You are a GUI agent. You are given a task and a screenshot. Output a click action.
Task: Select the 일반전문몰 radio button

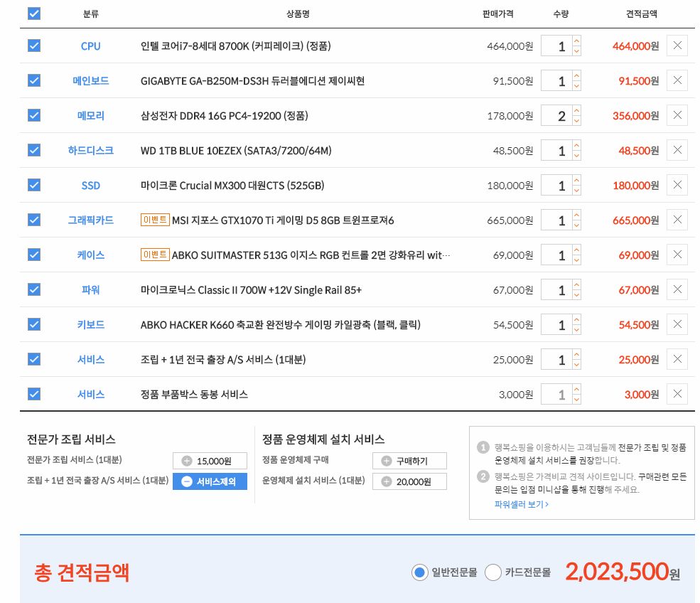[x=419, y=572]
